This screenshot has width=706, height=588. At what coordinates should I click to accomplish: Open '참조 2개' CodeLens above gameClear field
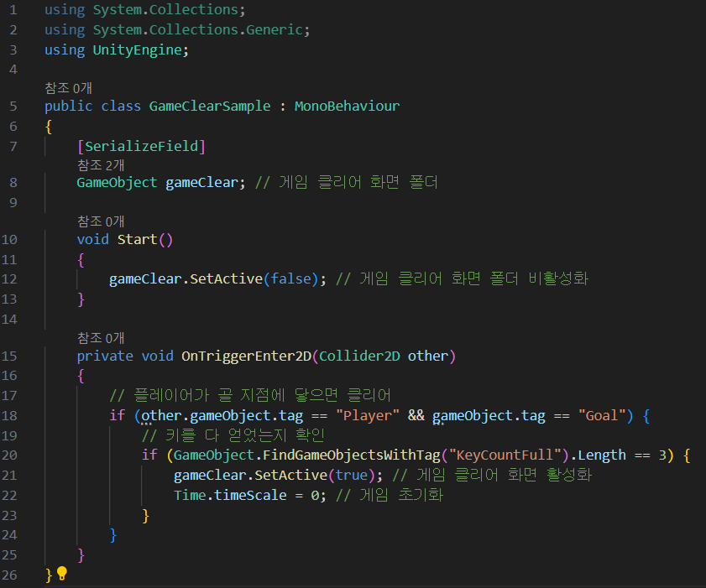click(x=101, y=165)
